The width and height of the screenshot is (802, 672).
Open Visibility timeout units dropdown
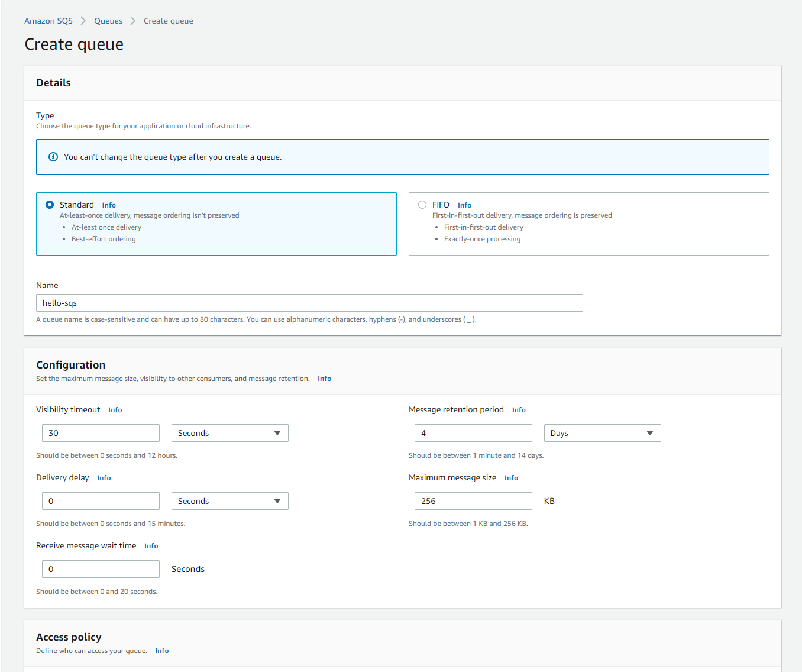230,433
